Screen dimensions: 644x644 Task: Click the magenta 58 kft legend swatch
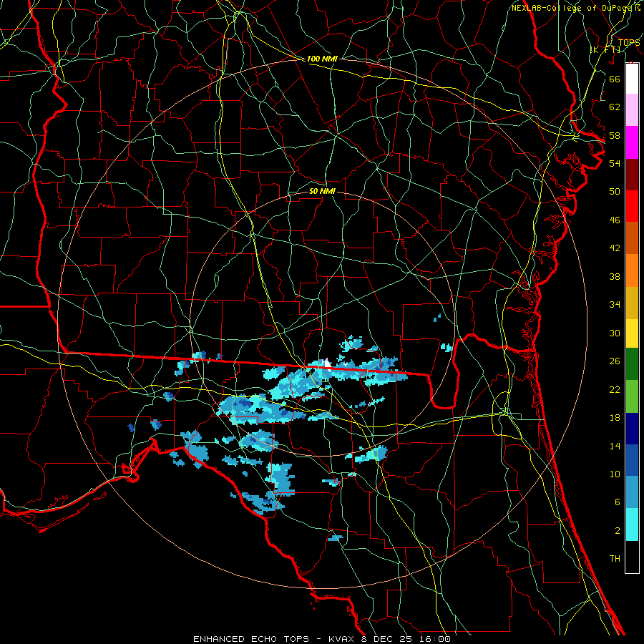tap(632, 142)
